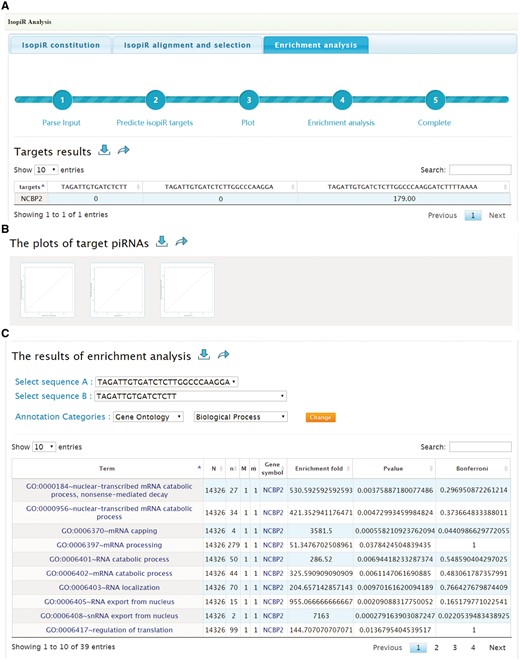Sort by the Bonferroni column
This screenshot has width=520, height=660.
(473, 468)
